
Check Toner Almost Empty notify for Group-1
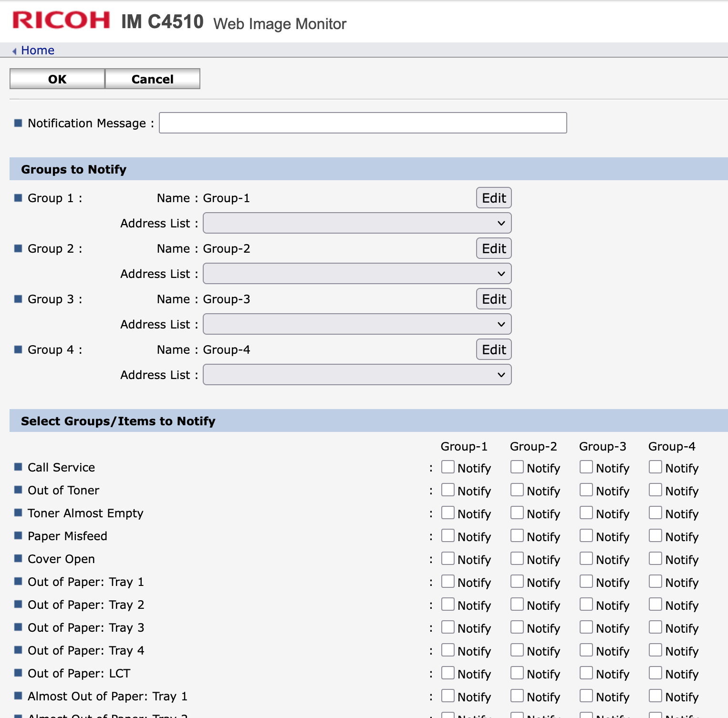pos(447,513)
